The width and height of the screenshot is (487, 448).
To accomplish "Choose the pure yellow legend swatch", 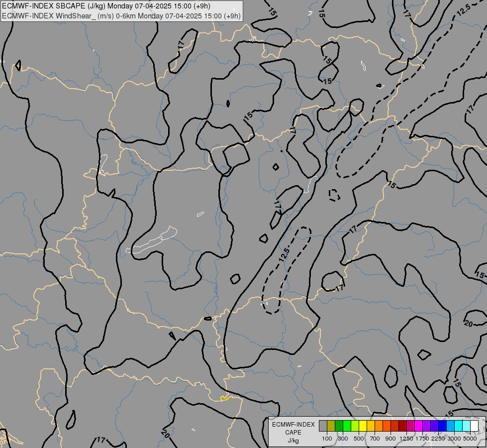I will click(363, 426).
